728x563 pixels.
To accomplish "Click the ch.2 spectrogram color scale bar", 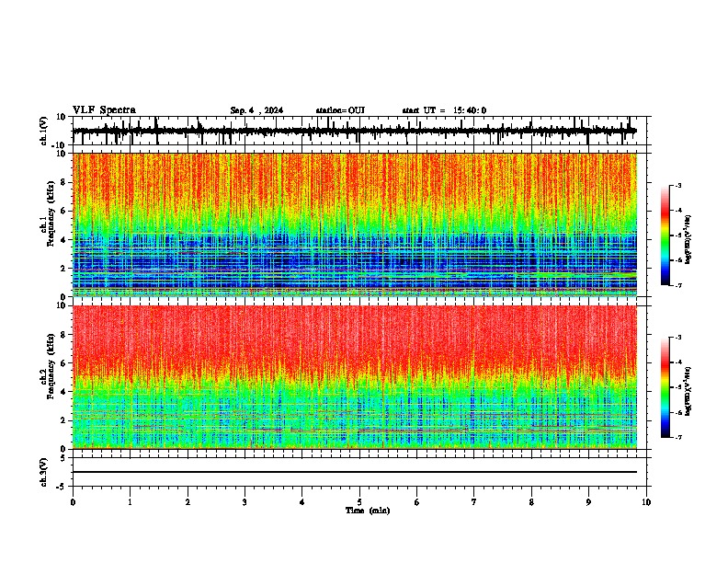I will [x=665, y=387].
